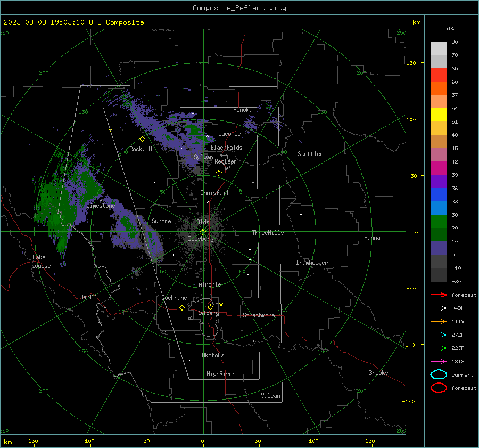479x448 pixels.
Task: Select the 60-65 dBZ red swatch
Action: coord(439,75)
